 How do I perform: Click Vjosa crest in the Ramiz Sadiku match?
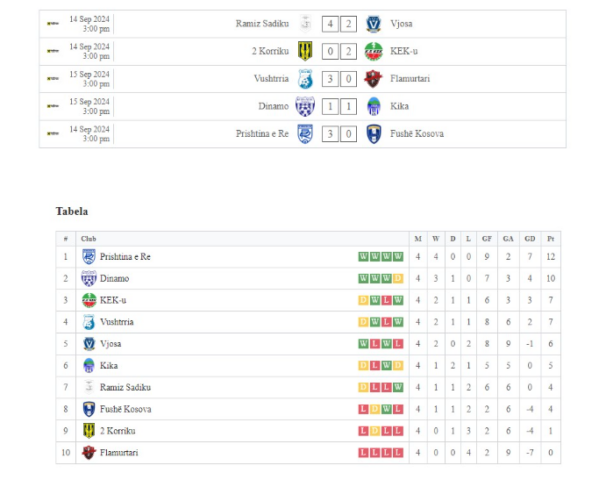[x=373, y=24]
